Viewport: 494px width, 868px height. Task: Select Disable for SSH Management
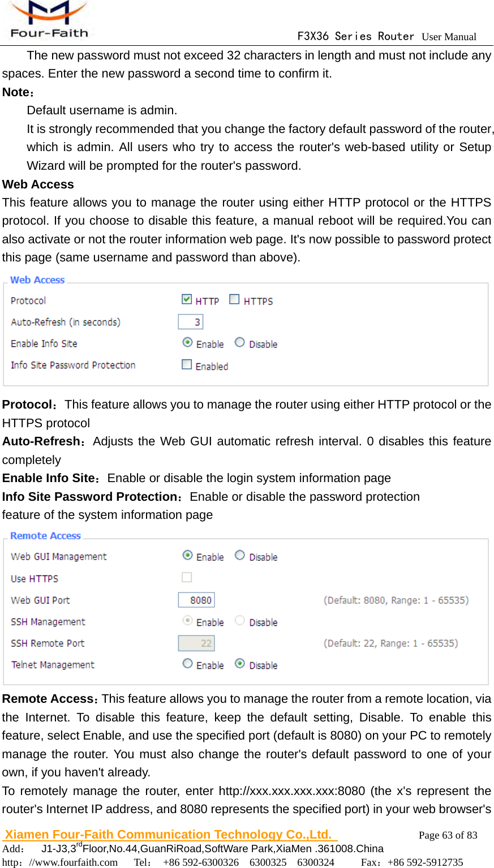point(240,621)
